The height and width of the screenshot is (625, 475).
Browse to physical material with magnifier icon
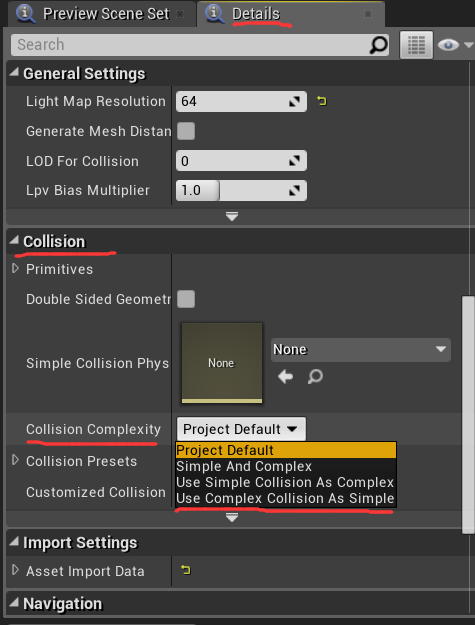(x=315, y=376)
